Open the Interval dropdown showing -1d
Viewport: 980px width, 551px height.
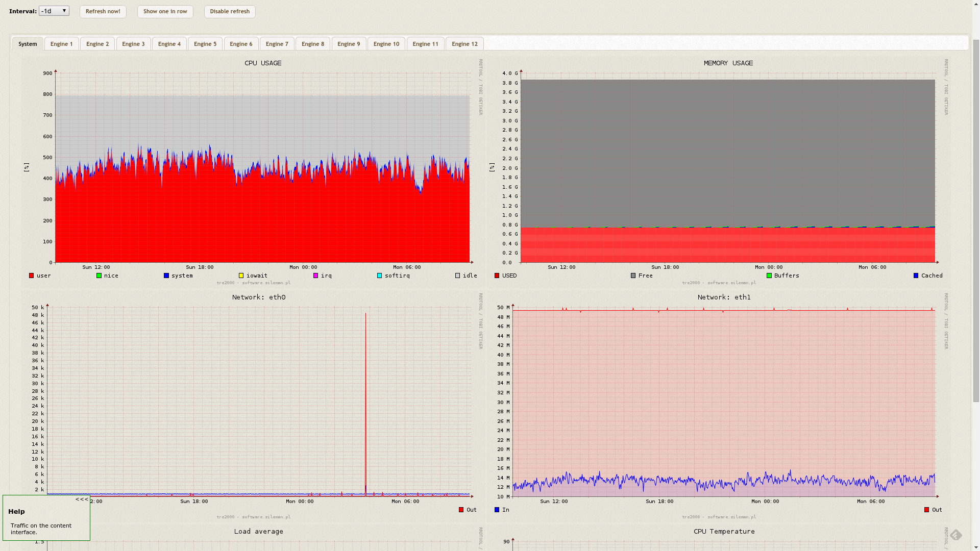click(x=54, y=11)
